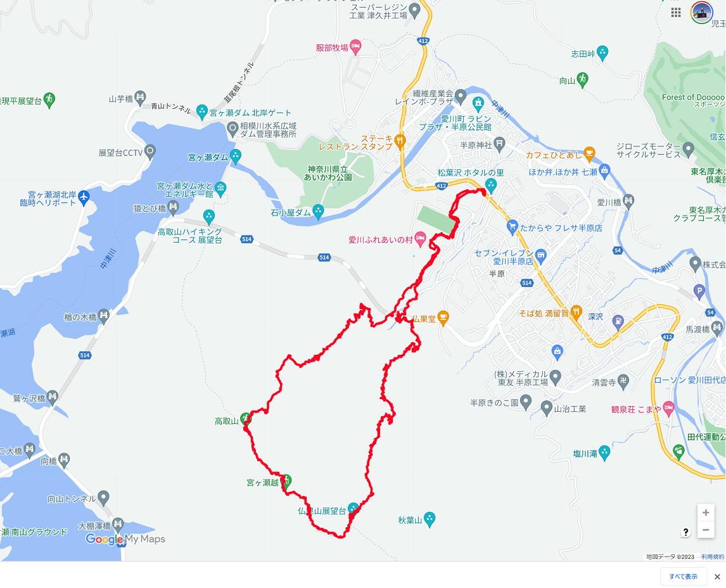
Task: Click the 仏果堂 cafe marker
Action: pos(443,318)
